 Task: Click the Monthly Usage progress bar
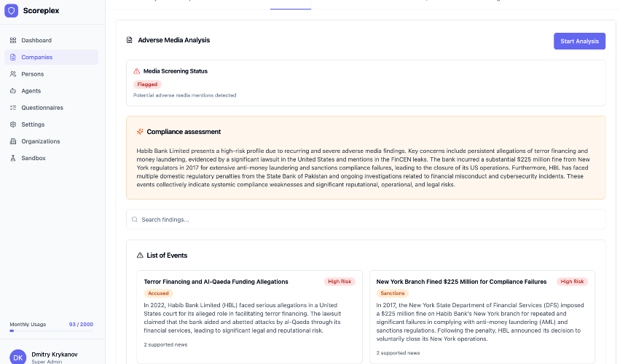click(51, 331)
